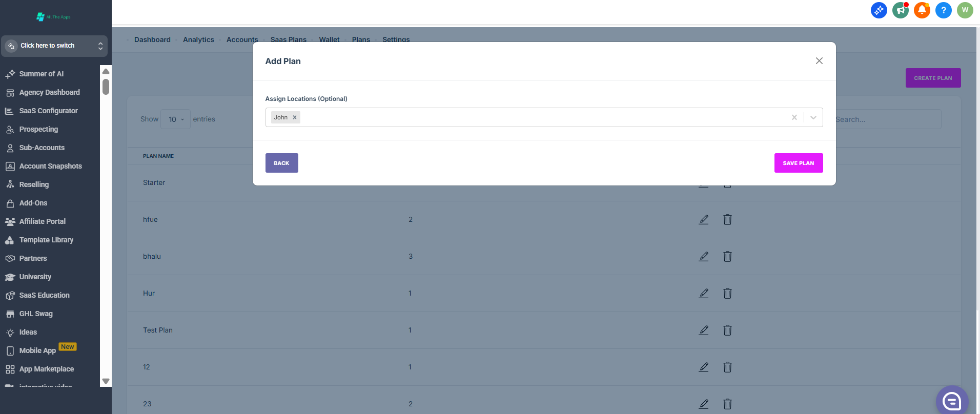Select Prospecting in the sidebar
The width and height of the screenshot is (980, 414).
38,129
